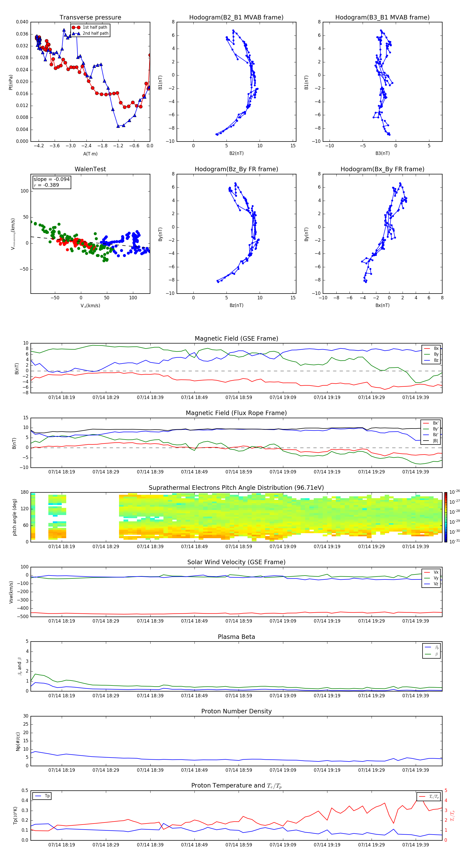
Task: Select the Te/Tp legend entry
Action: [429, 796]
